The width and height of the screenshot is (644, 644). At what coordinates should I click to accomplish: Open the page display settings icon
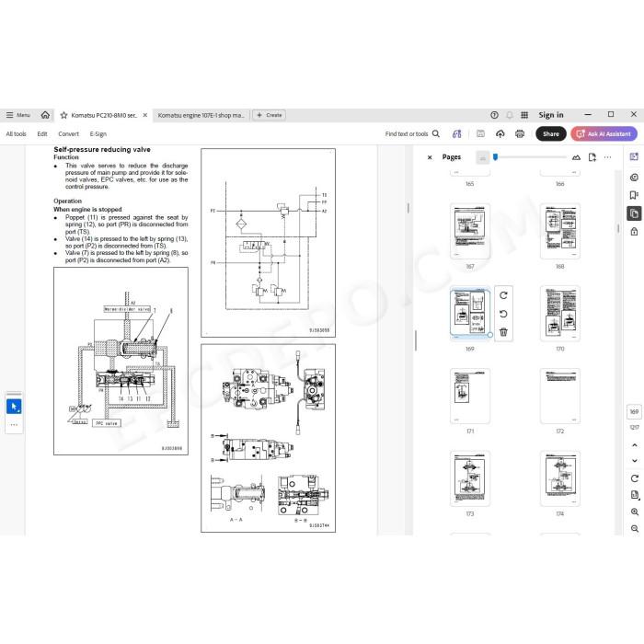(x=635, y=495)
